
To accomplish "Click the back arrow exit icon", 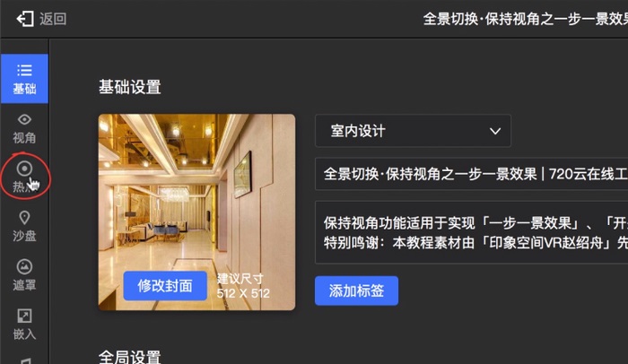I will pos(25,19).
